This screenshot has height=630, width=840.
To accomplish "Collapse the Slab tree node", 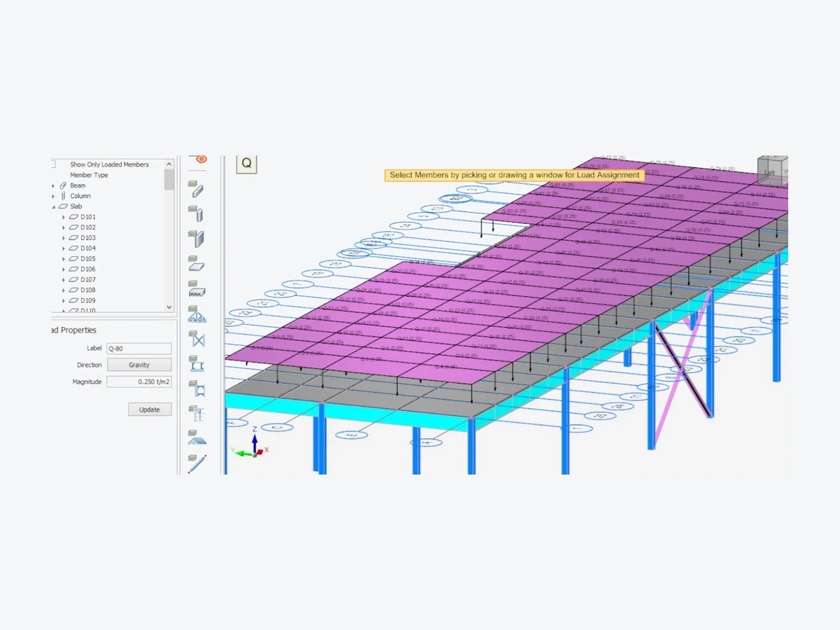I will (53, 206).
